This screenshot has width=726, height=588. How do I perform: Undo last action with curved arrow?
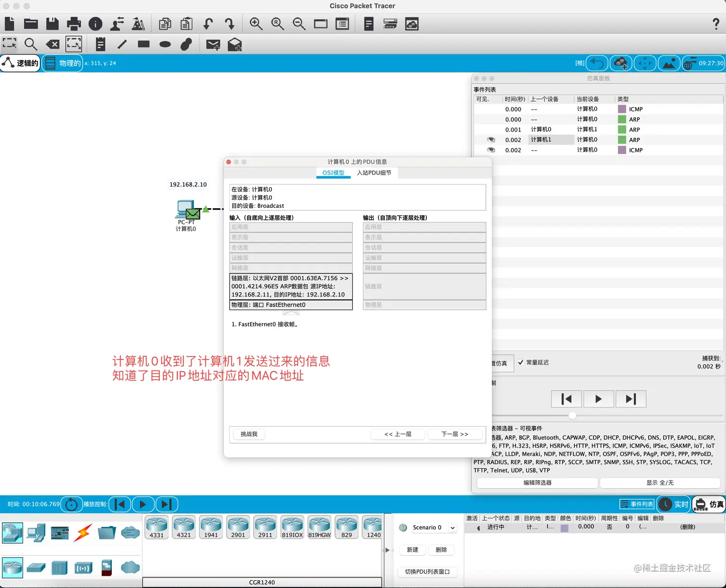pyautogui.click(x=208, y=24)
